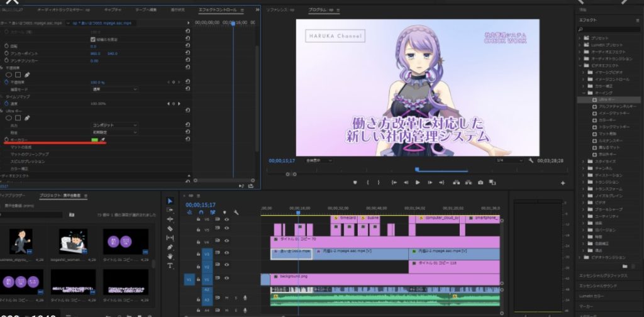644x317 pixels.
Task: Hide track V4 using its eye icon
Action: [x=226, y=242]
